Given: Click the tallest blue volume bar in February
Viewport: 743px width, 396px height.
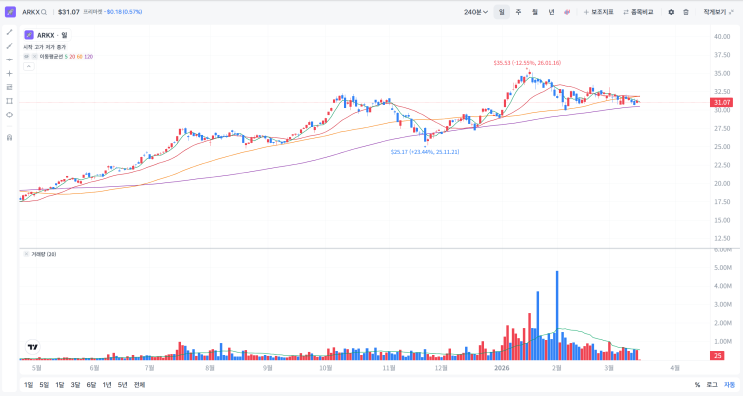Looking at the screenshot, I should (557, 315).
